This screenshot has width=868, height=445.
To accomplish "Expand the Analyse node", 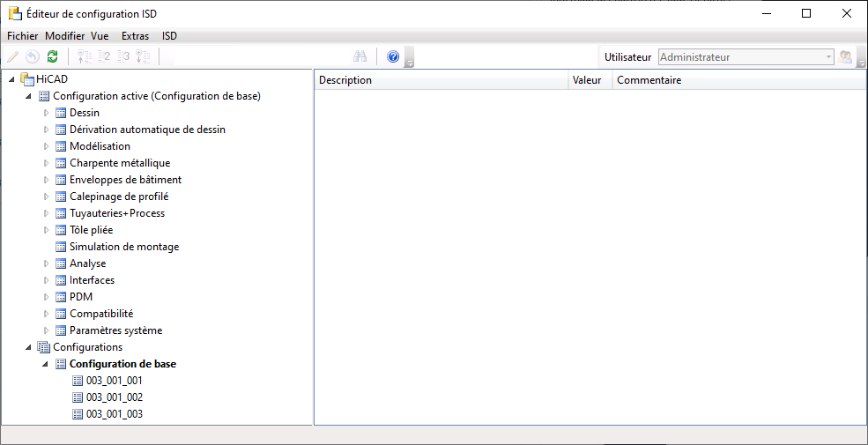I will [47, 263].
